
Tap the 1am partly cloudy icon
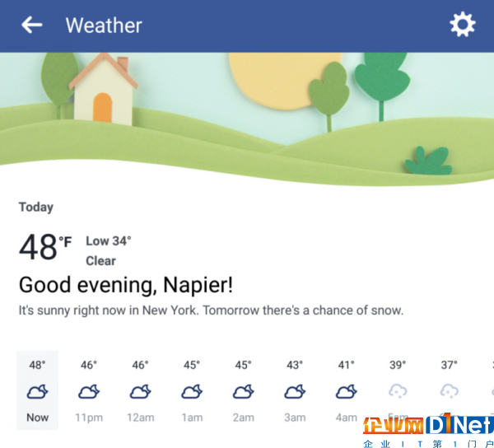pos(192,392)
